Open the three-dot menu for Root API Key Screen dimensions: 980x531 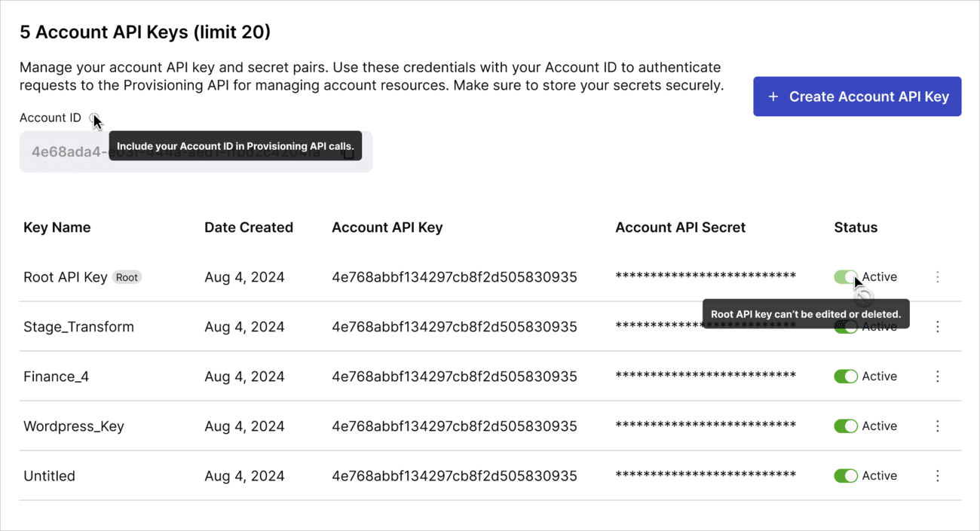pyautogui.click(x=938, y=277)
